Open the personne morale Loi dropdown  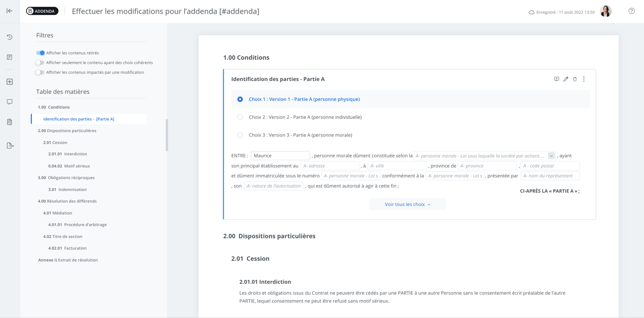point(551,156)
